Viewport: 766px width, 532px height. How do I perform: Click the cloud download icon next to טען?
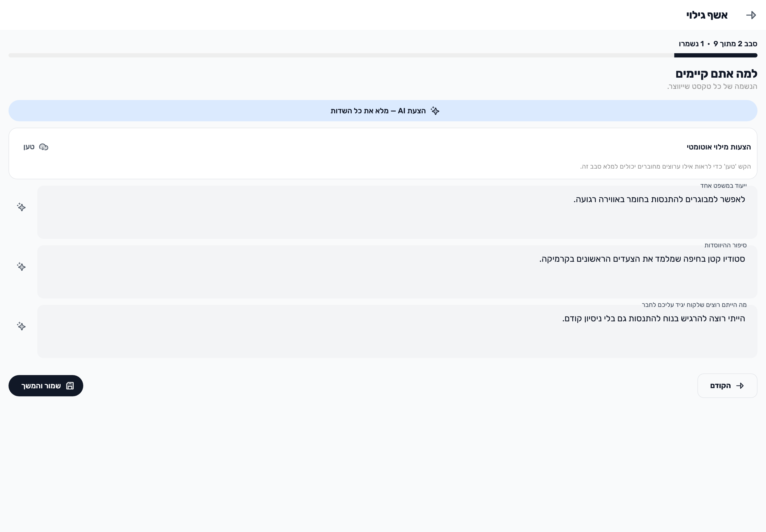(x=44, y=147)
